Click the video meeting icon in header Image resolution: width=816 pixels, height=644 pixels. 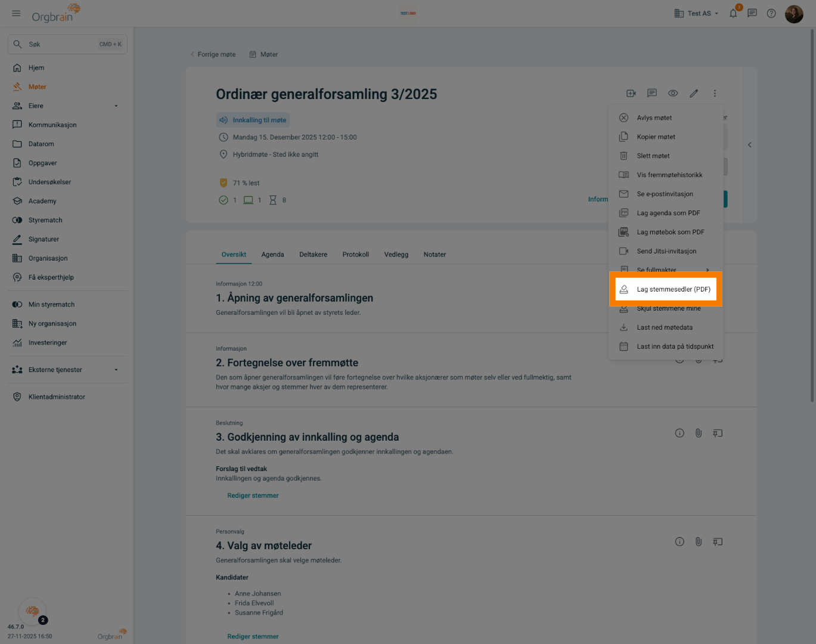(x=631, y=93)
